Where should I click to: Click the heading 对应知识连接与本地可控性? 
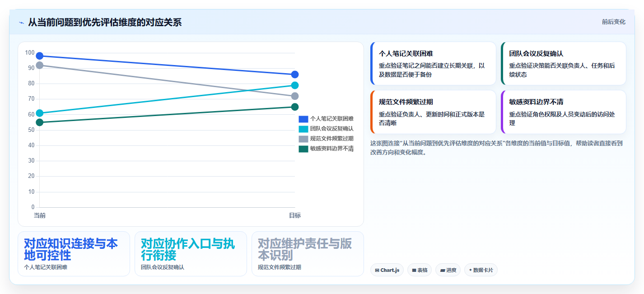click(x=70, y=249)
